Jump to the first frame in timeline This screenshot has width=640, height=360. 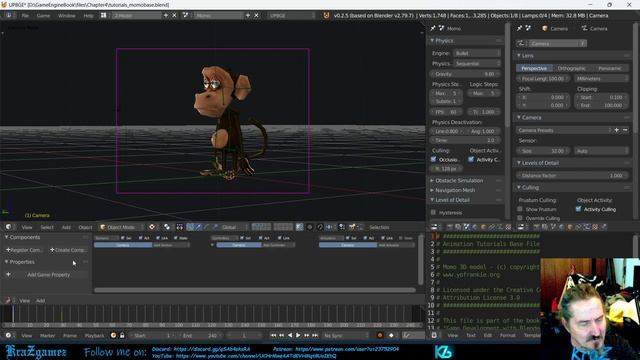tap(273, 335)
